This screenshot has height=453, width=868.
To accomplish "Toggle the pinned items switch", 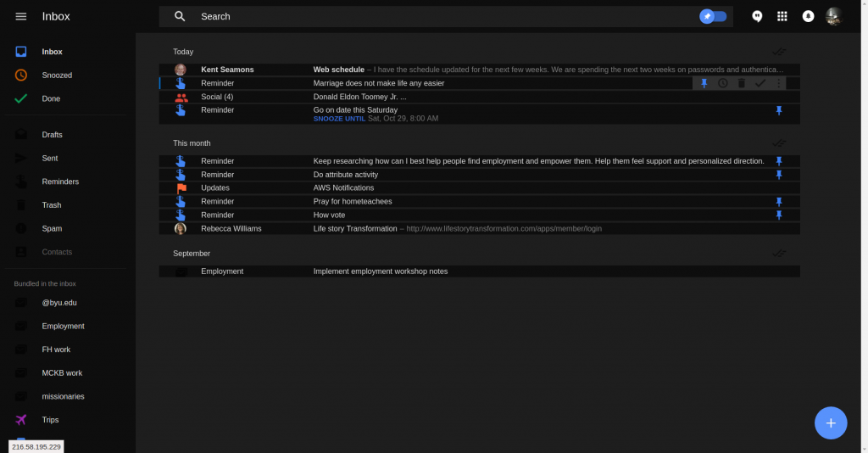I will pos(713,17).
